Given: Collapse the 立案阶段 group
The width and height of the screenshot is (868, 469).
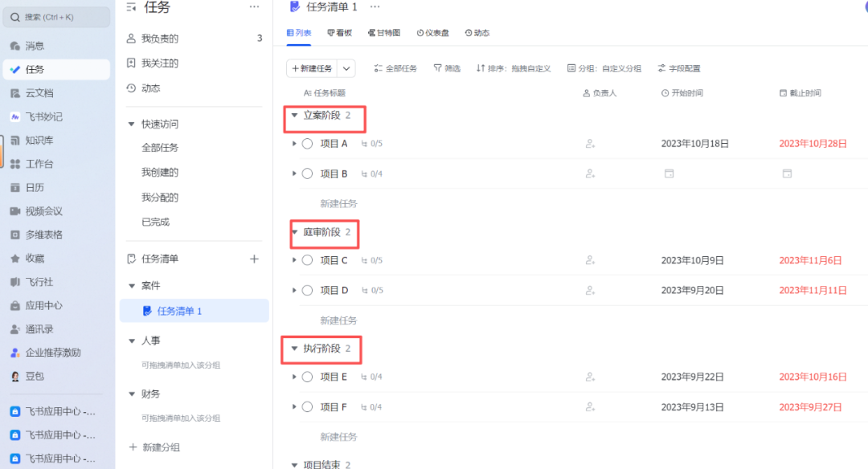Looking at the screenshot, I should click(x=294, y=116).
